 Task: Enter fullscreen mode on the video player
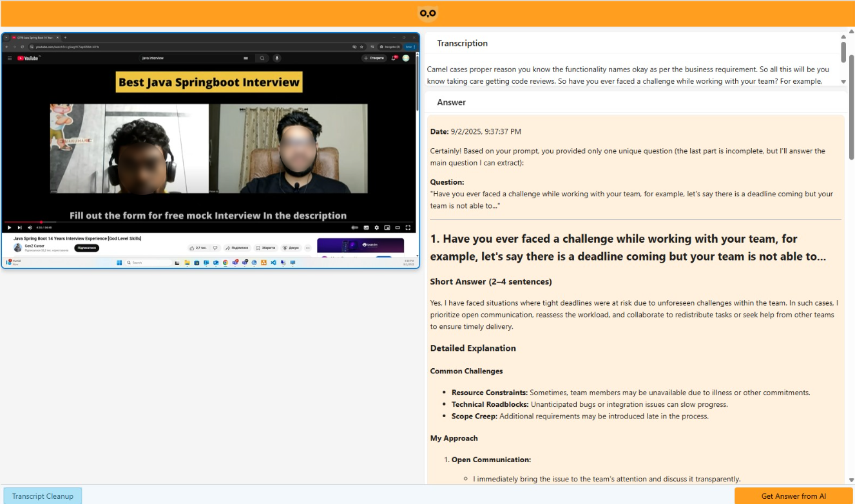pyautogui.click(x=408, y=227)
